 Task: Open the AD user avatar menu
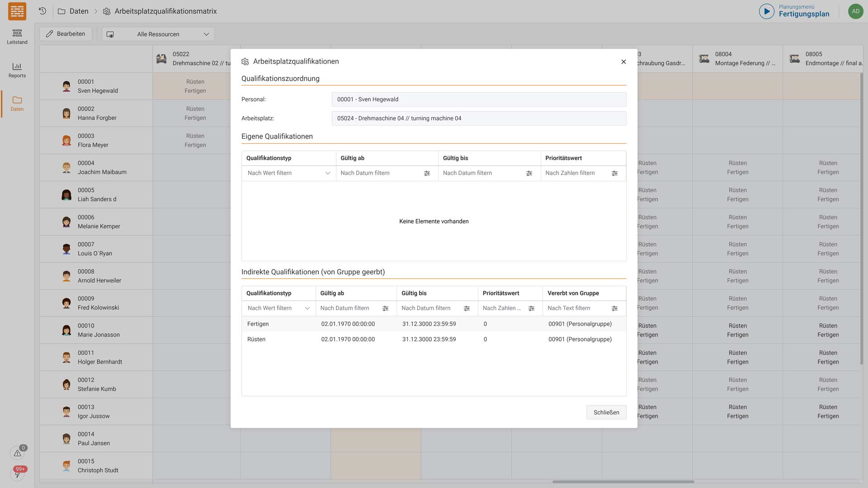pyautogui.click(x=855, y=11)
